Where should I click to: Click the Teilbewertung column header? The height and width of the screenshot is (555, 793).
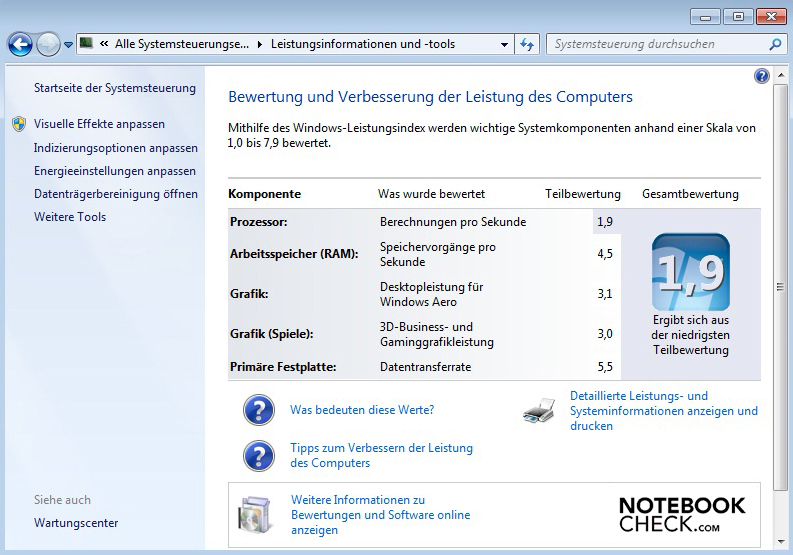[x=583, y=194]
